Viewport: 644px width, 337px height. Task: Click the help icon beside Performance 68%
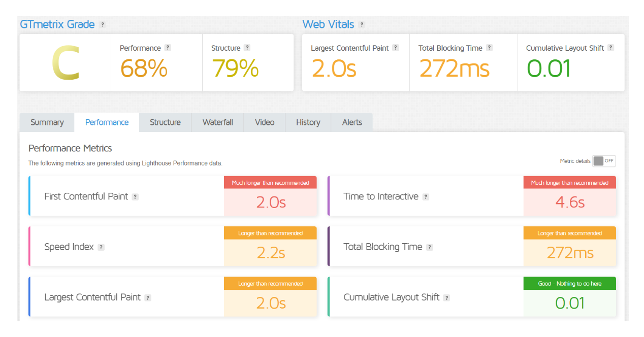(x=168, y=47)
